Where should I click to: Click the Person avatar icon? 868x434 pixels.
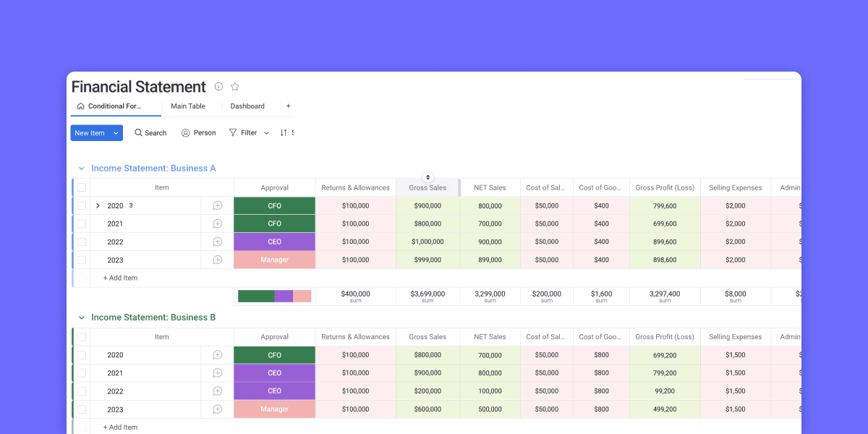point(186,133)
